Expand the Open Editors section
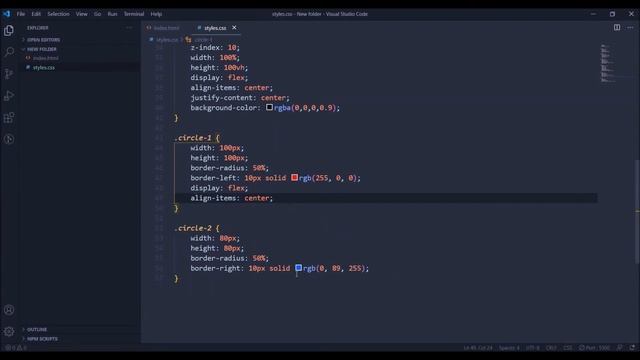The height and width of the screenshot is (360, 640). pyautogui.click(x=43, y=40)
